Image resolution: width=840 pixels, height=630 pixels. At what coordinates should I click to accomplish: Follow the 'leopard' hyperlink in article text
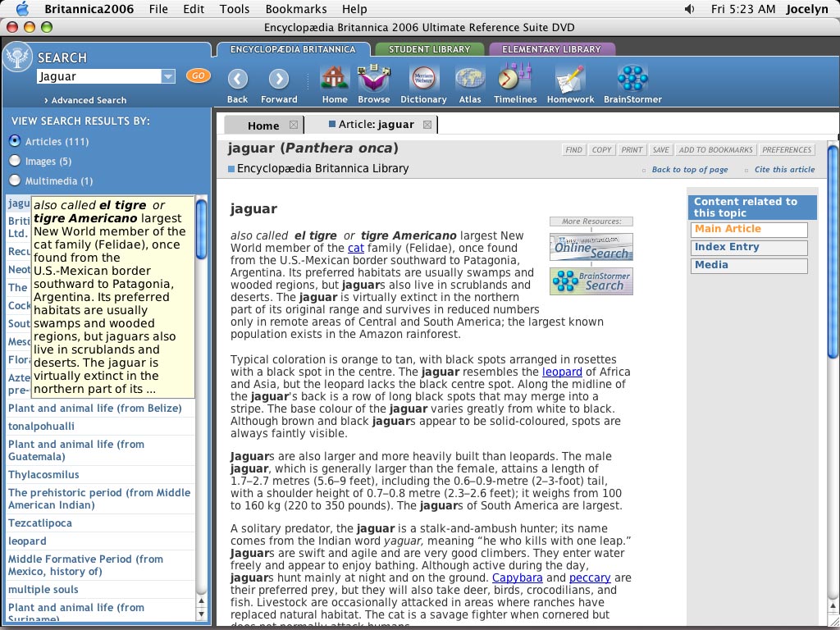click(562, 372)
